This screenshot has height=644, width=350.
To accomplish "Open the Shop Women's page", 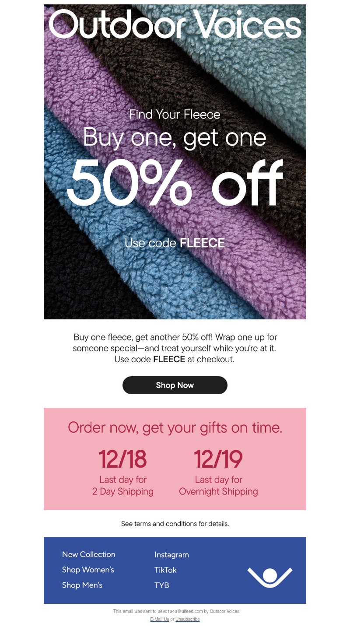I will click(x=88, y=570).
